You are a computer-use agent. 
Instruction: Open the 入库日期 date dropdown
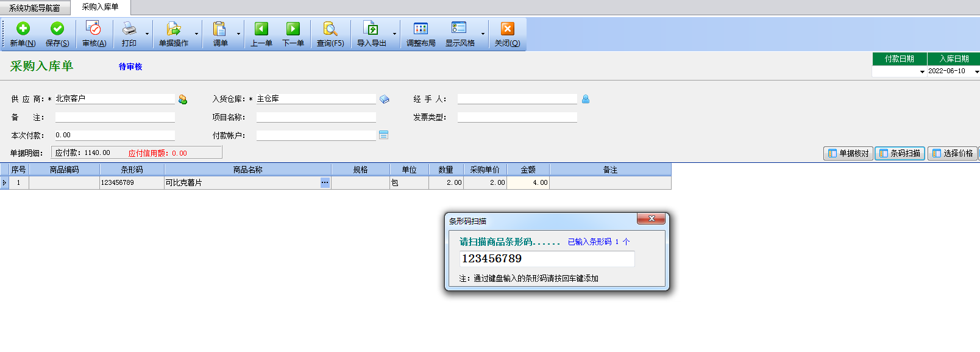coord(976,72)
